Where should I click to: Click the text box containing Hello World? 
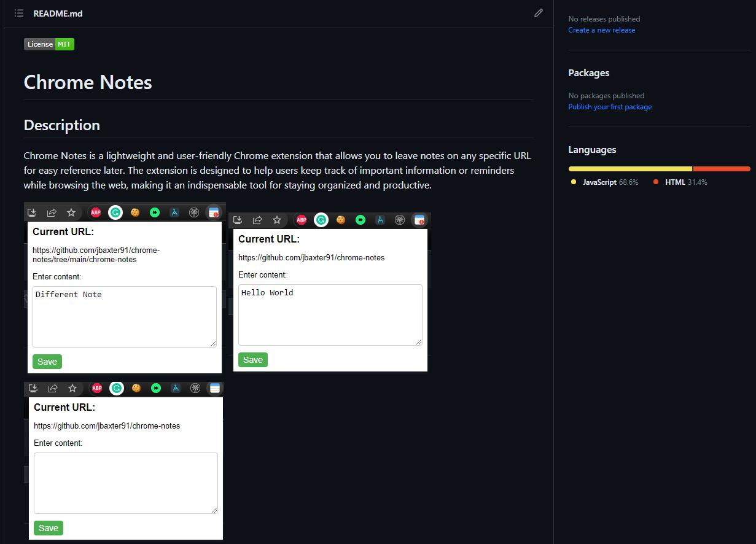[330, 315]
